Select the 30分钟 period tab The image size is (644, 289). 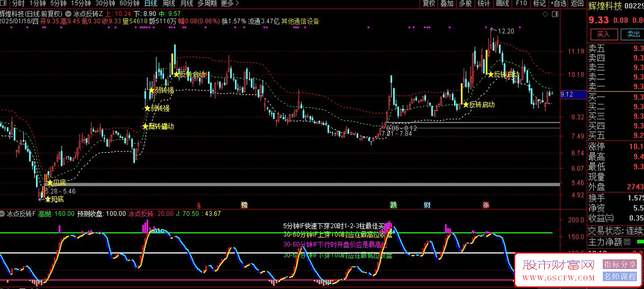105,4
